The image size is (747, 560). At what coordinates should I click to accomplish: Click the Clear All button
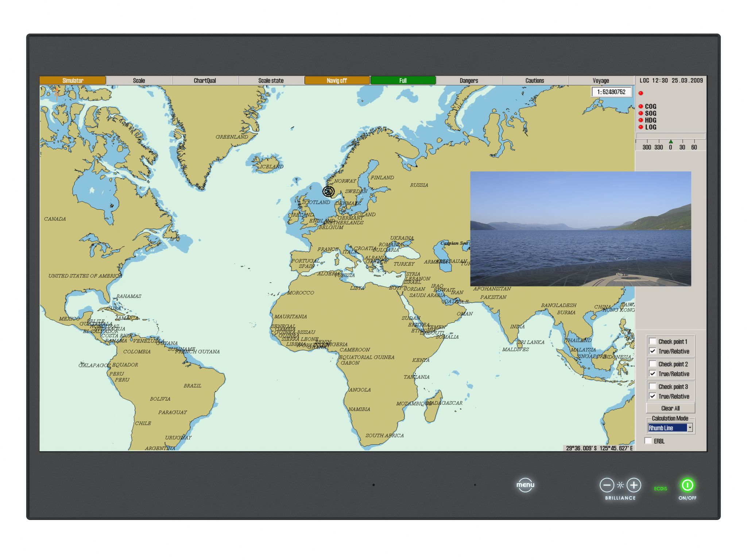coord(670,408)
